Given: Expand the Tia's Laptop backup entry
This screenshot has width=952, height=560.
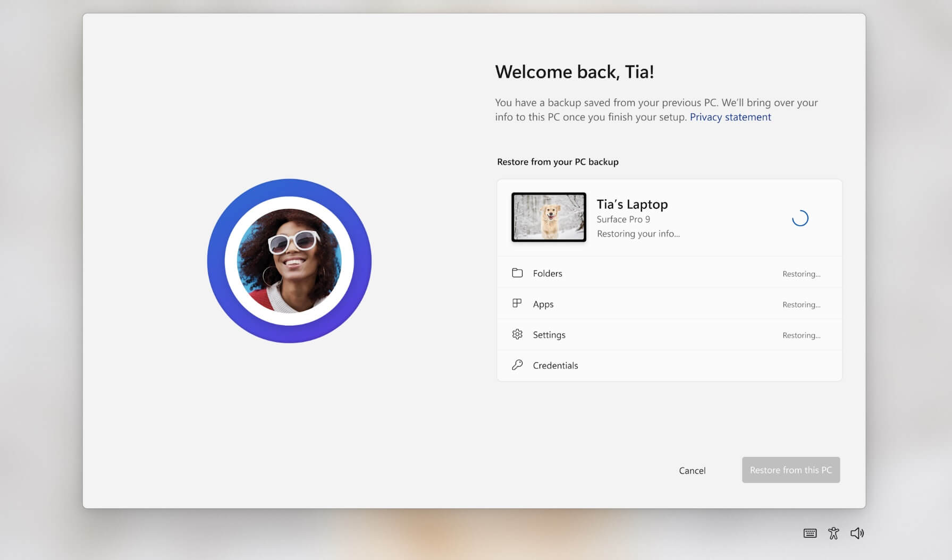Looking at the screenshot, I should [x=669, y=218].
